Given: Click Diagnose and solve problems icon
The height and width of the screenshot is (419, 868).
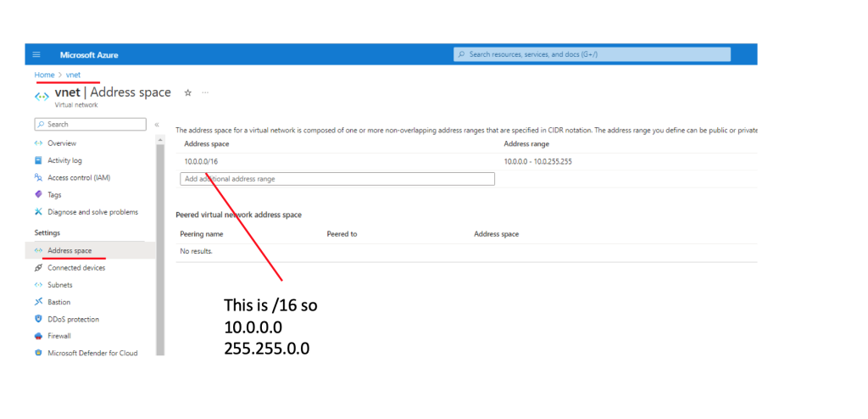Looking at the screenshot, I should 38,212.
